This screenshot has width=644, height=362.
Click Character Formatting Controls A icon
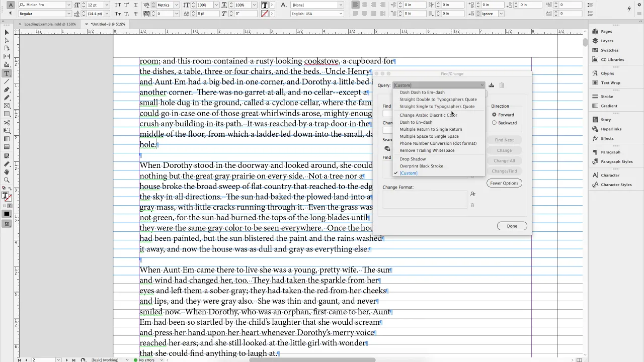[x=11, y=5]
